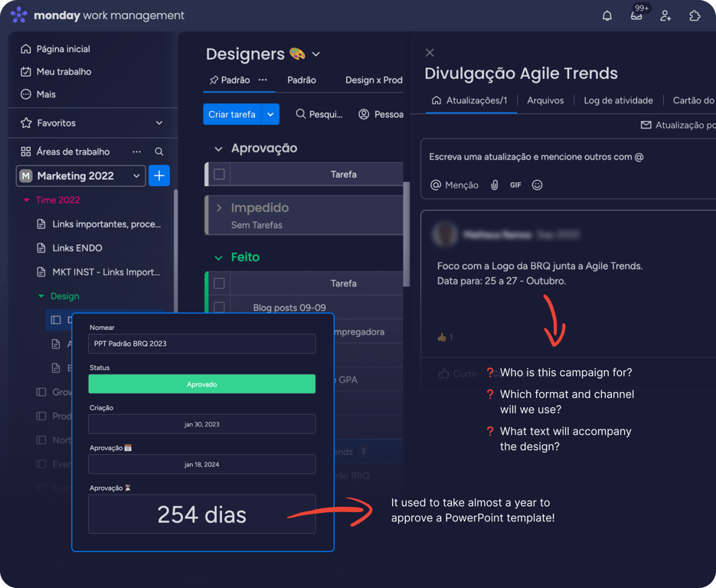Viewport: 716px width, 588px height.
Task: Click the Criação date jan 30, 2023
Action: [202, 424]
